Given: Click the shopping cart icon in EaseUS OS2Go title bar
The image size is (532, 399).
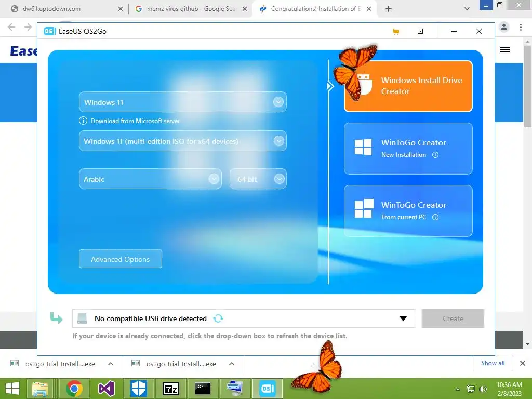Looking at the screenshot, I should click(395, 32).
